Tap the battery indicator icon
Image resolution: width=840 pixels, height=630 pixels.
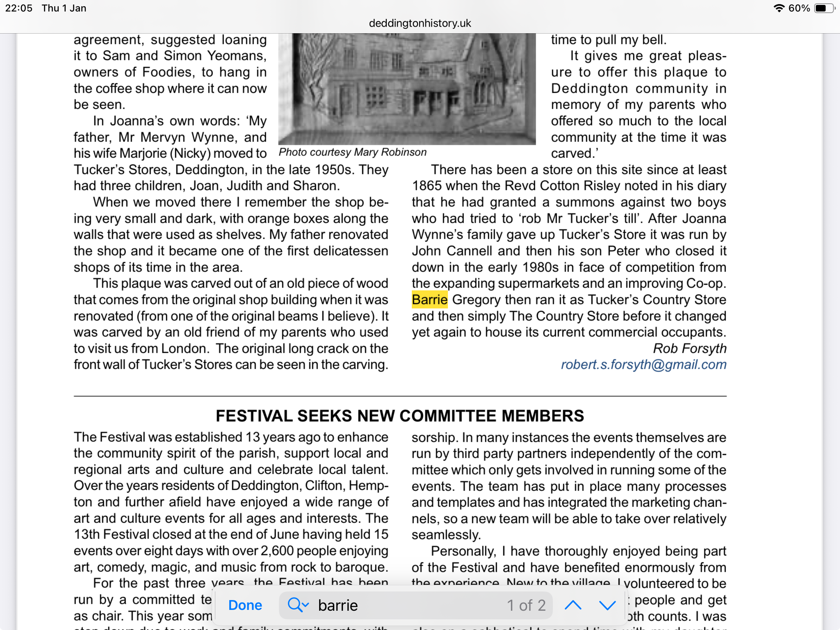click(823, 8)
